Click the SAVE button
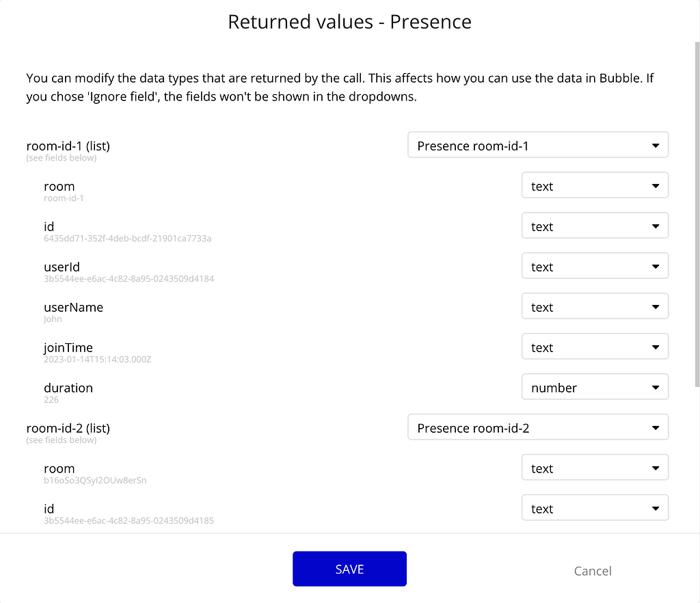Viewport: 700px width, 603px height. pyautogui.click(x=349, y=568)
